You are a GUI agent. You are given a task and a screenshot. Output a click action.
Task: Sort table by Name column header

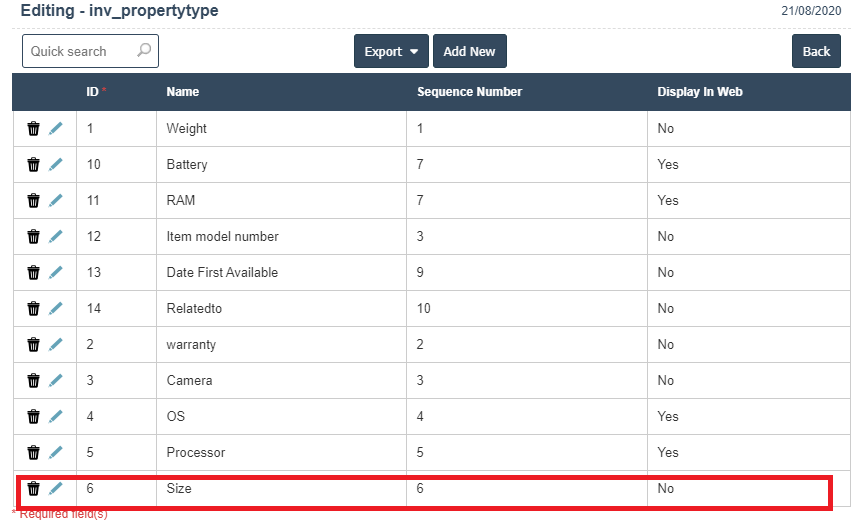click(182, 92)
